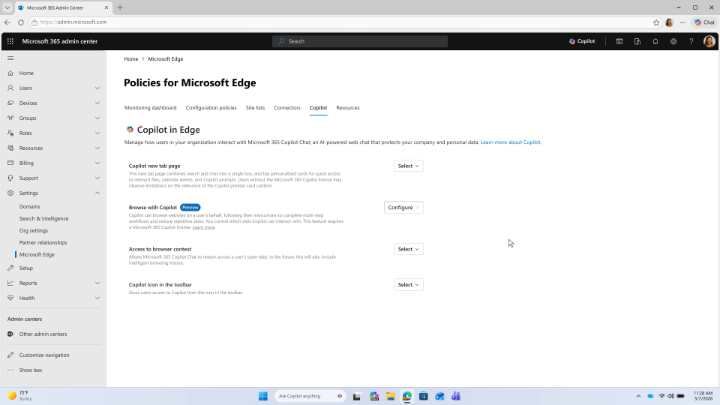The height and width of the screenshot is (405, 720).
Task: Click the admin center Search box
Action: 360,41
